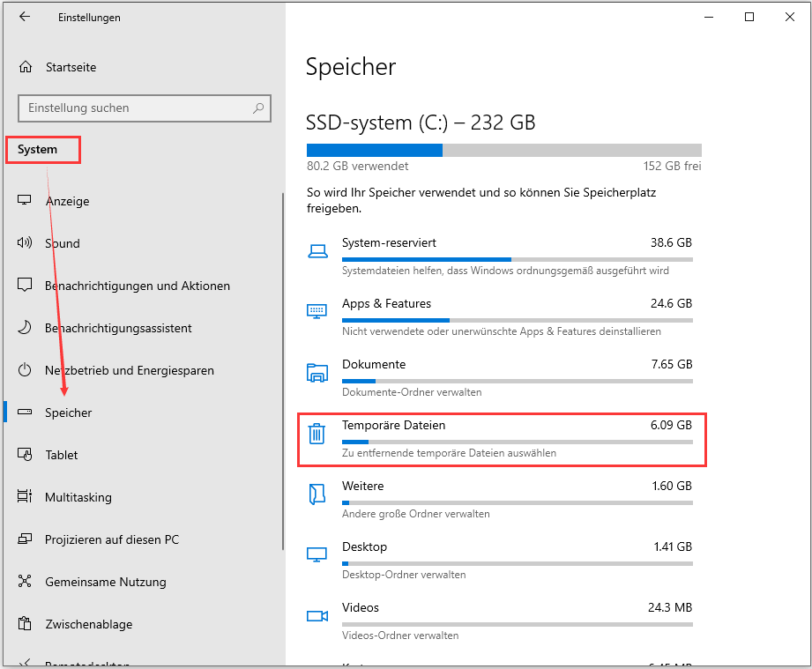Click the Desktop monitor icon
The height and width of the screenshot is (669, 812).
click(317, 554)
